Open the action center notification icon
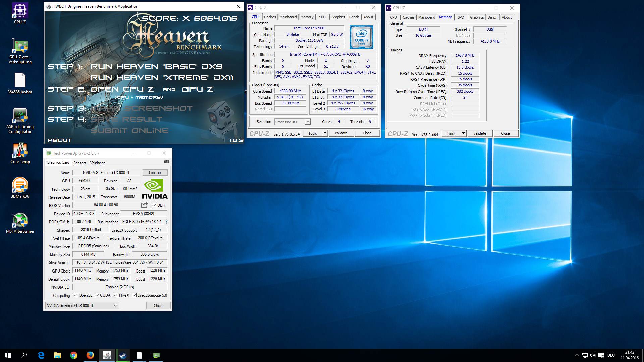Viewport: 644px width, 362px height. (601, 355)
